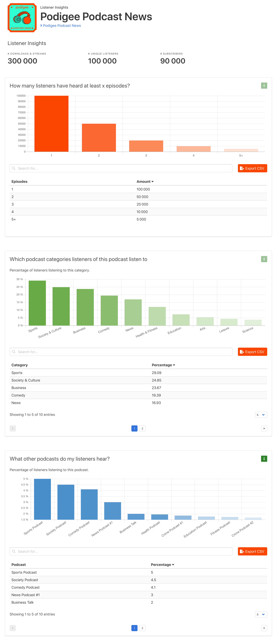Select the Sports category table row
Screen dimensions: 279x644
[x=138, y=373]
